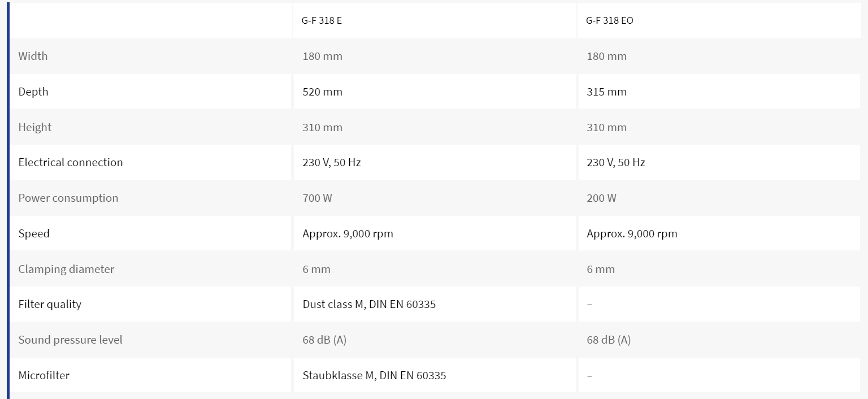Image resolution: width=868 pixels, height=399 pixels.
Task: Click the 700 W power value
Action: click(x=317, y=198)
